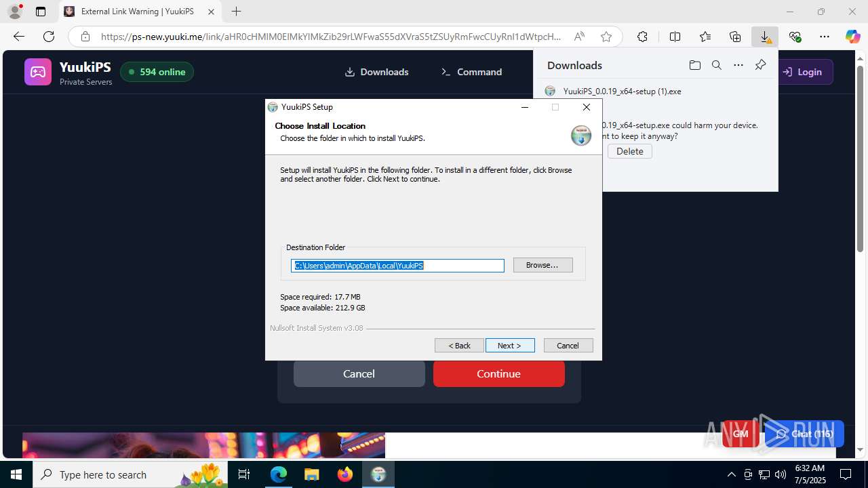Open a new browser tab
Image resolution: width=868 pixels, height=488 pixels.
click(236, 12)
